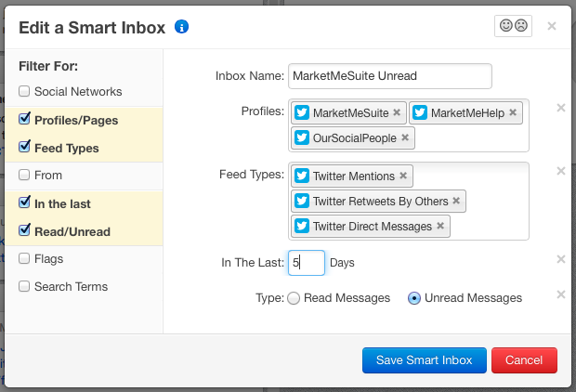Image resolution: width=576 pixels, height=392 pixels.
Task: Click the In The Last: label
Action: click(253, 262)
